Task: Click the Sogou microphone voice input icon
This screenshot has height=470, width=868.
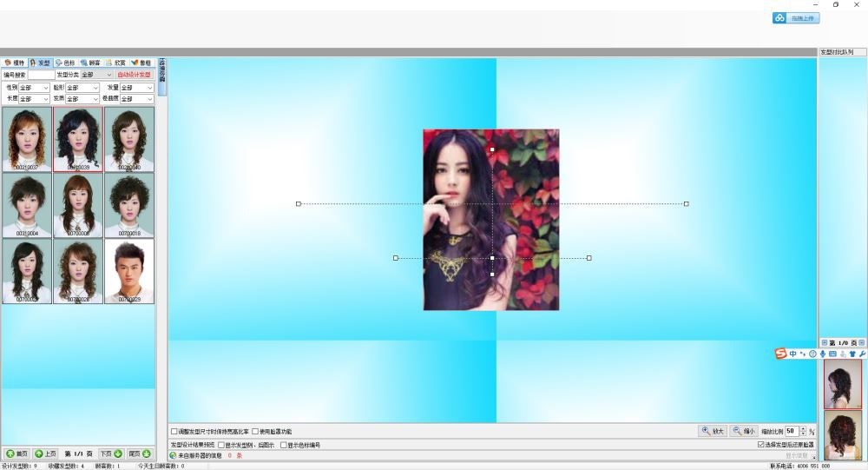Action: click(x=823, y=354)
